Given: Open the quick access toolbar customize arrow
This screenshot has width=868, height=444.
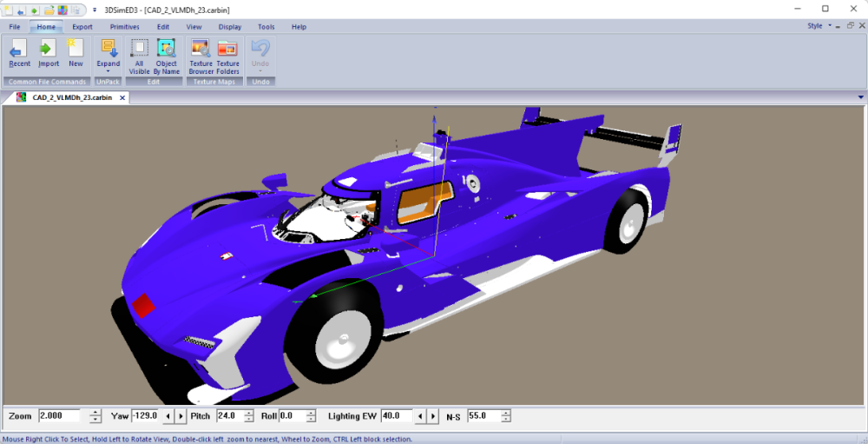Looking at the screenshot, I should (94, 10).
